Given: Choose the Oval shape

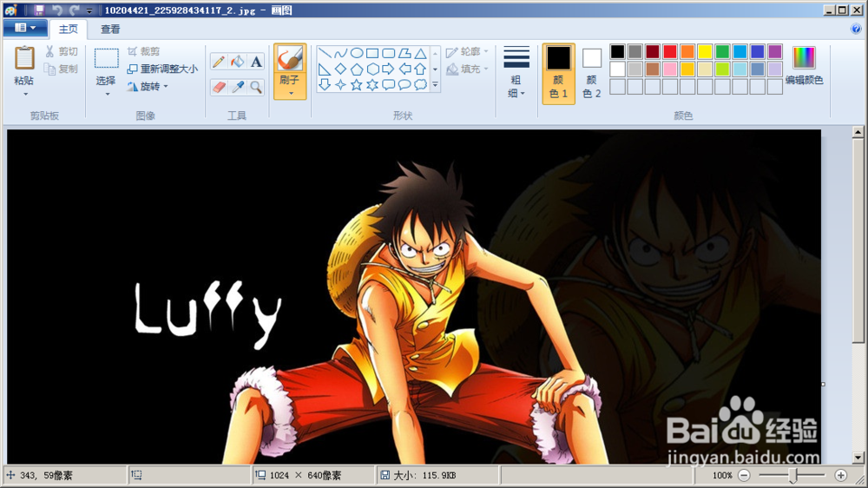Looking at the screenshot, I should (x=357, y=53).
